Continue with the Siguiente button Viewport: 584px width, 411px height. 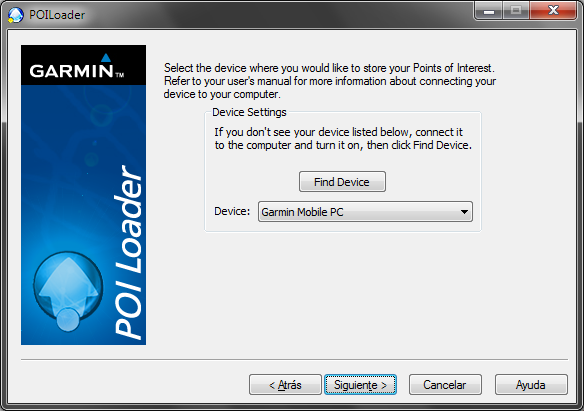click(x=360, y=385)
